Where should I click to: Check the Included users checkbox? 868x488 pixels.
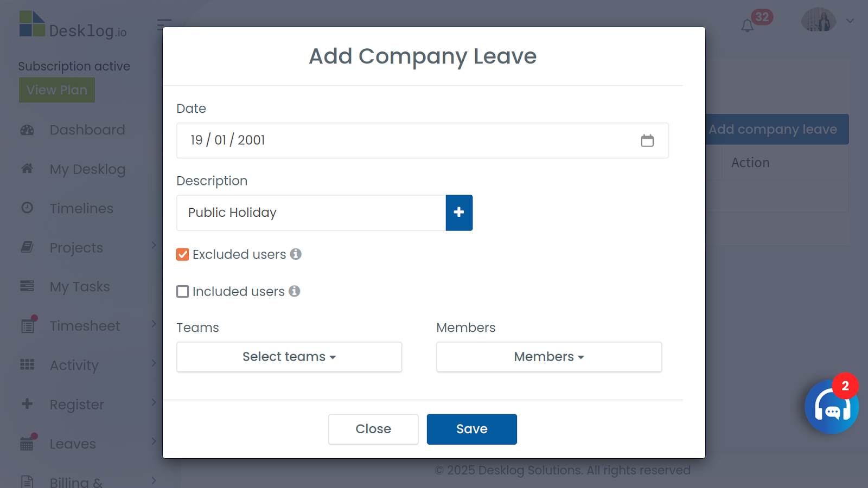pos(183,291)
